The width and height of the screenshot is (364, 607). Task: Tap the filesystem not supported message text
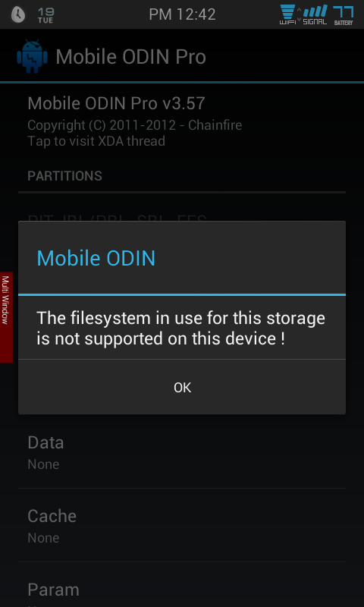coord(181,329)
